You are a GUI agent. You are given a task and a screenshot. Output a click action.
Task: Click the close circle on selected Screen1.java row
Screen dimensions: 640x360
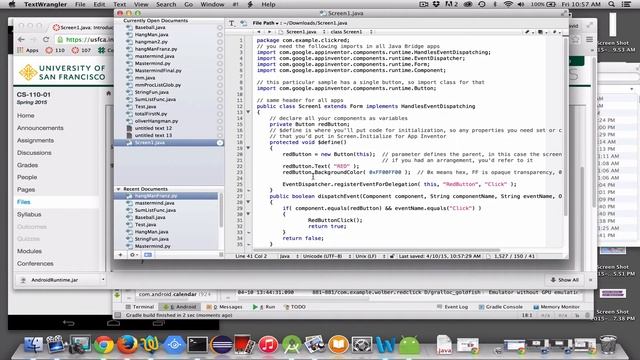(220, 143)
